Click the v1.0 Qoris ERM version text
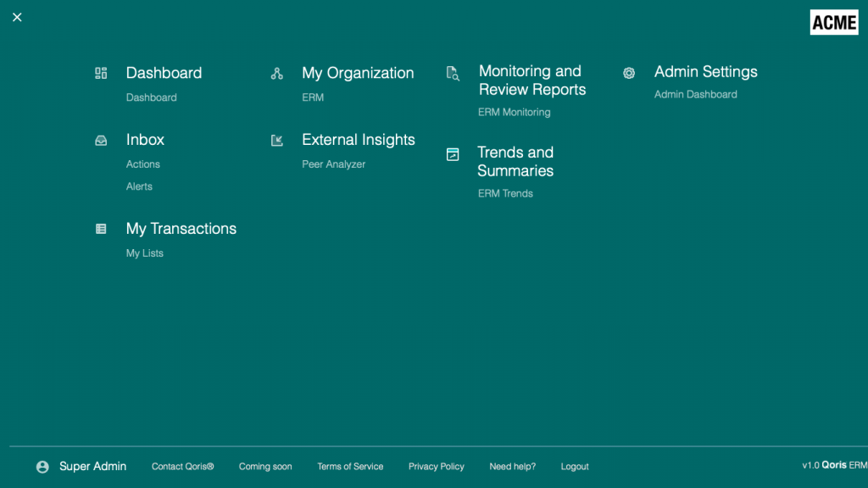The image size is (868, 488). tap(835, 465)
